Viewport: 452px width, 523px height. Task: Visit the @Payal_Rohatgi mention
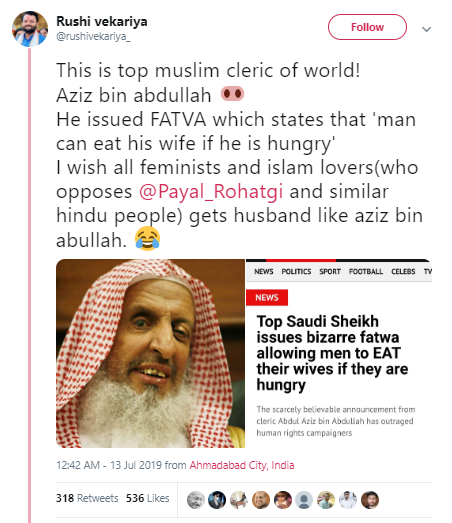[211, 192]
